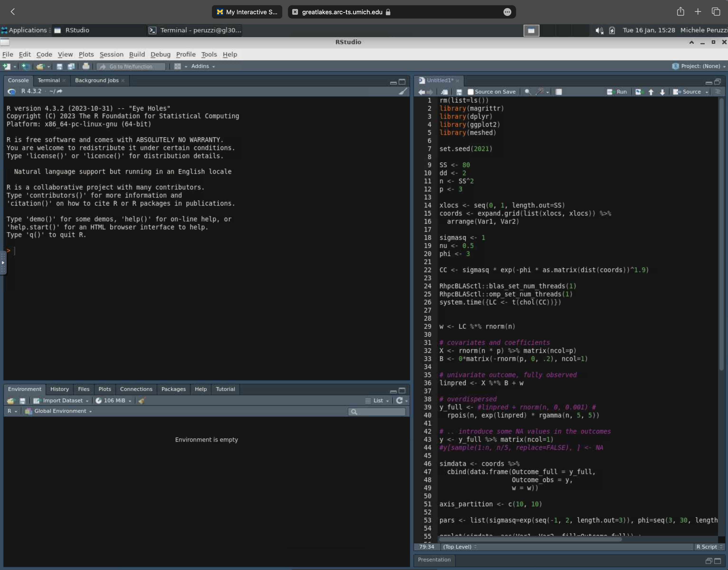Click in the Go to file/function field

click(131, 66)
